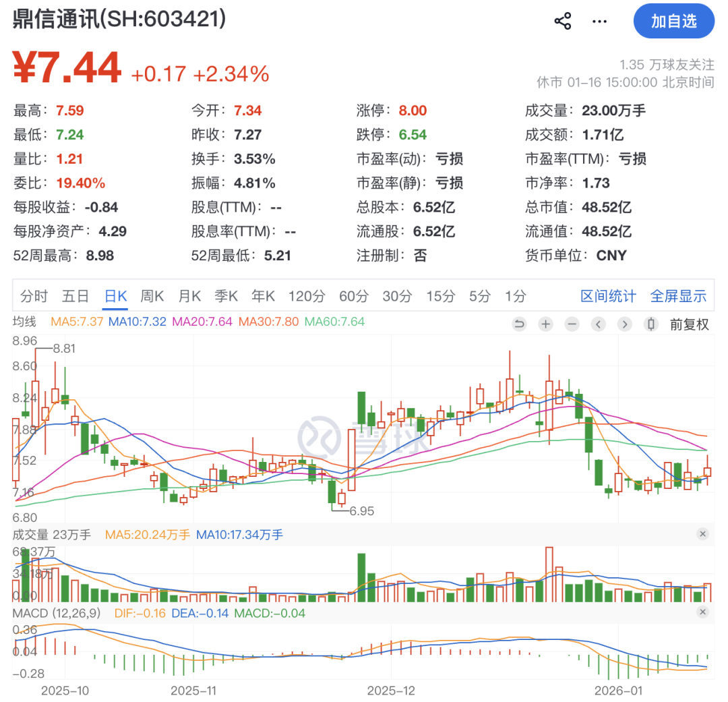728x702 pixels.
Task: Pan chart later using the right chevron icon
Action: tap(624, 324)
